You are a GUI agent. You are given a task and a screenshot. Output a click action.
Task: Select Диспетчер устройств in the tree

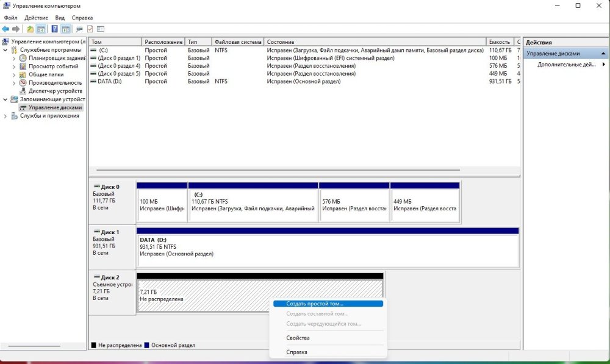tap(55, 91)
